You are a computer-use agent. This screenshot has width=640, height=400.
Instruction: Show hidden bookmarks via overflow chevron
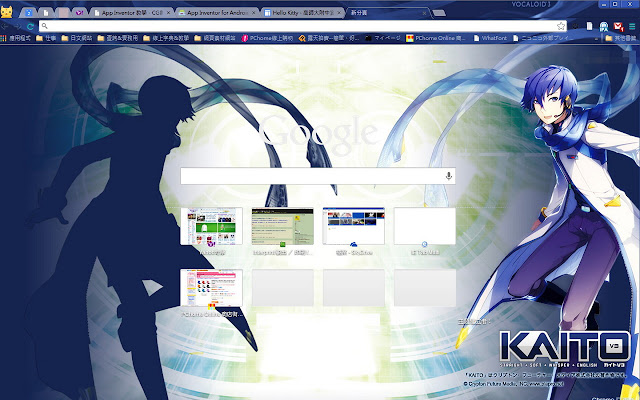tap(597, 39)
